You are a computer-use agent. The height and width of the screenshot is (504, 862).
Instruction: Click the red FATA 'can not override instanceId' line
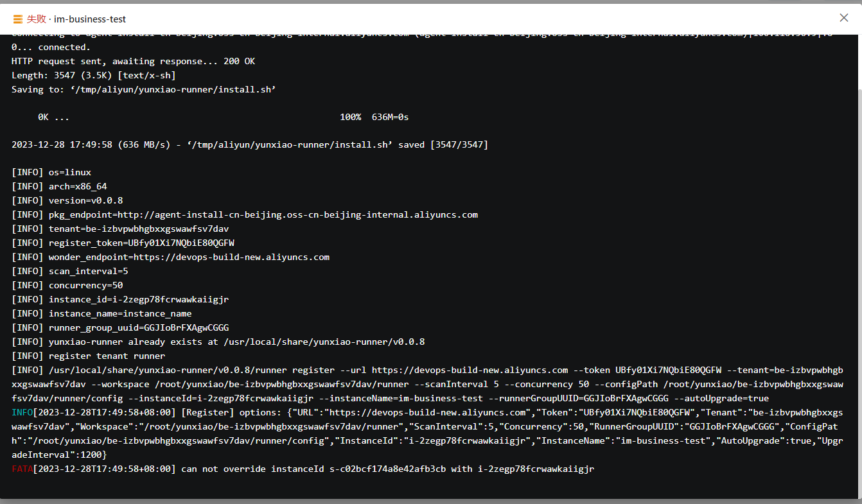click(x=303, y=469)
